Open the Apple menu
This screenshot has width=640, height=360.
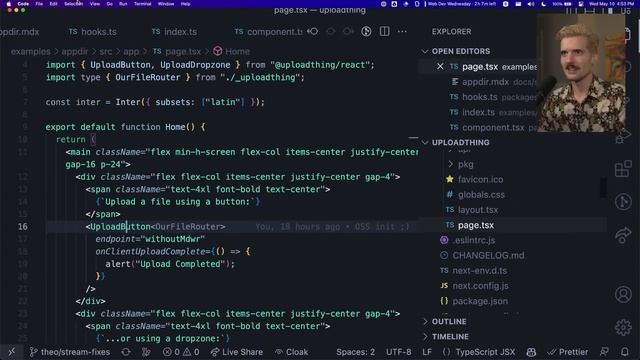click(x=9, y=4)
